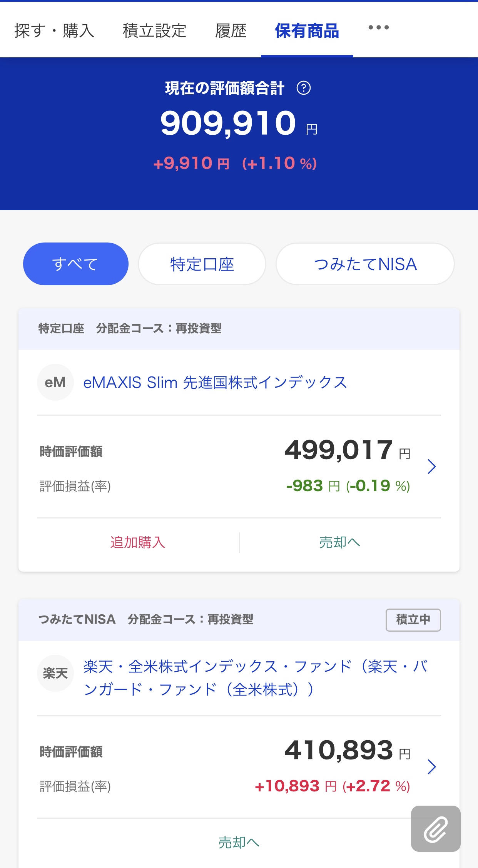
Task: Switch to the 保有商品 tab
Action: 307,31
